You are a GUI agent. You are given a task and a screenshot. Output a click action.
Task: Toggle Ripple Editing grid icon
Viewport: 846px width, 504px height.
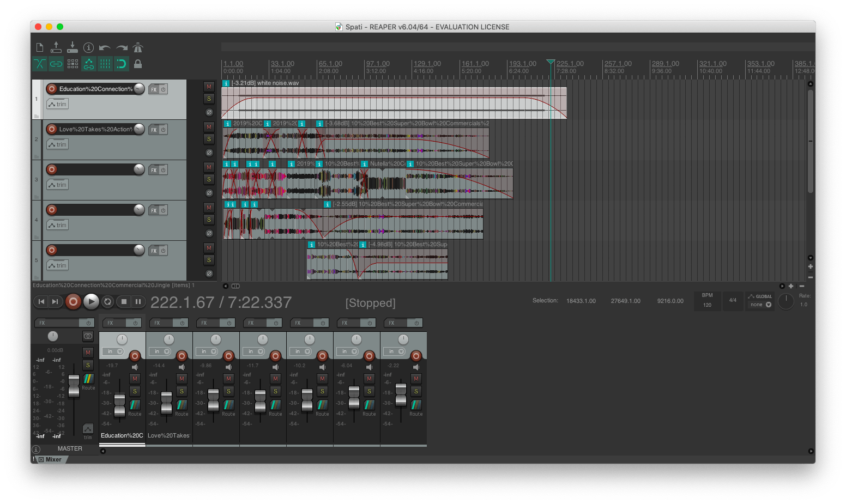tap(72, 64)
